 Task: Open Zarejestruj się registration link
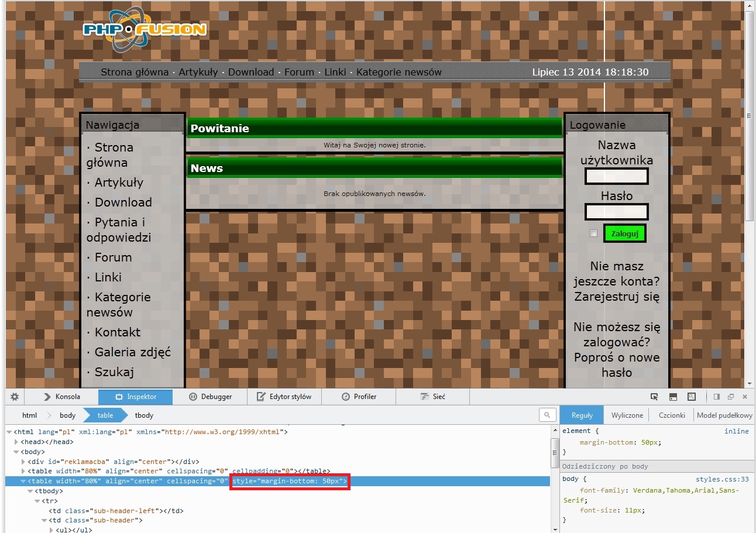(617, 297)
